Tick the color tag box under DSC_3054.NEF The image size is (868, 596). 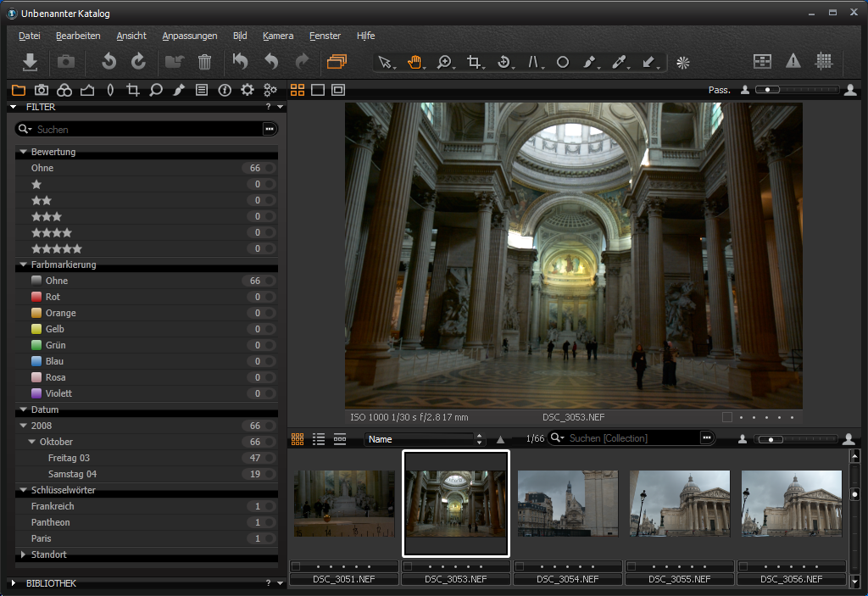pos(520,566)
